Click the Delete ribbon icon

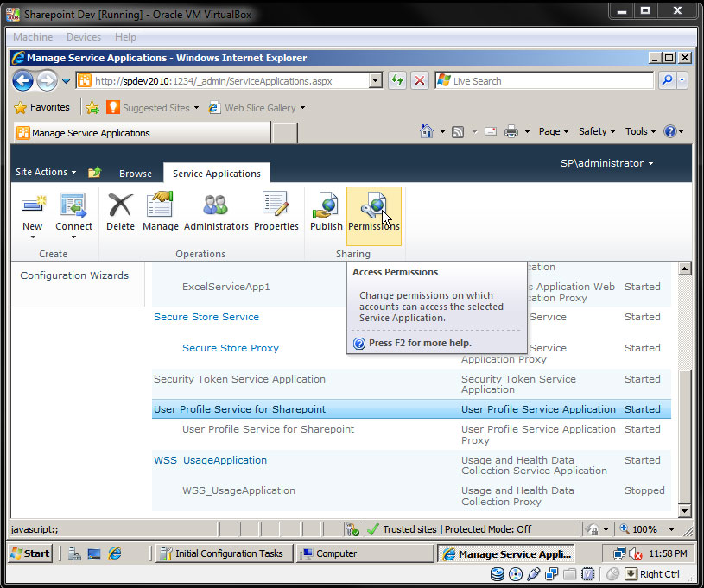point(120,205)
